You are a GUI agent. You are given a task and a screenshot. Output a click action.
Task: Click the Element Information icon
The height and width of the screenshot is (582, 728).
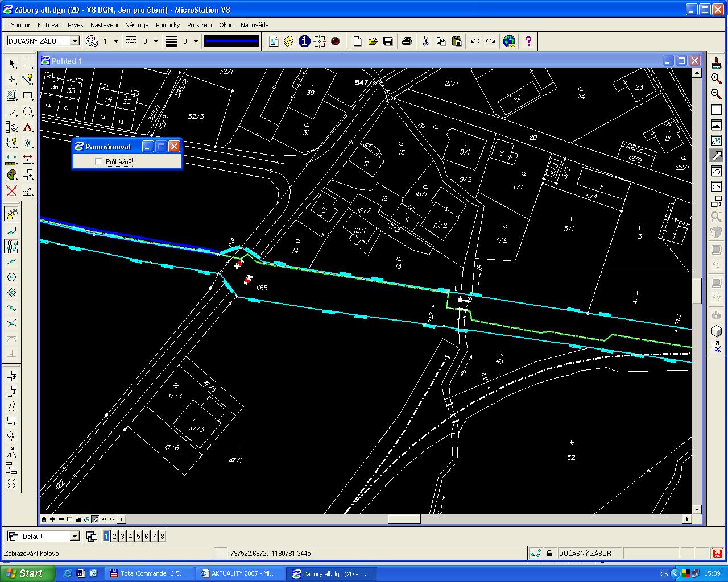pos(304,41)
